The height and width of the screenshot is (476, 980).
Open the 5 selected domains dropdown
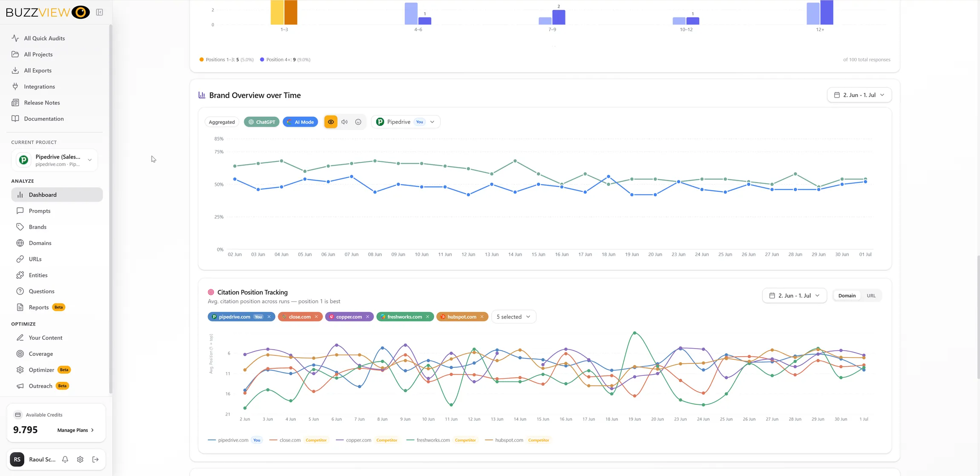tap(513, 317)
